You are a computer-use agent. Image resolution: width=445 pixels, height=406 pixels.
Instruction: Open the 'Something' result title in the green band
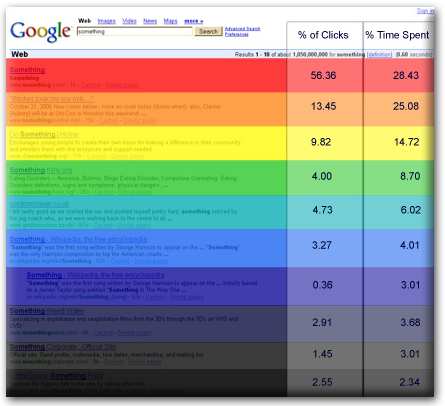tap(41, 170)
